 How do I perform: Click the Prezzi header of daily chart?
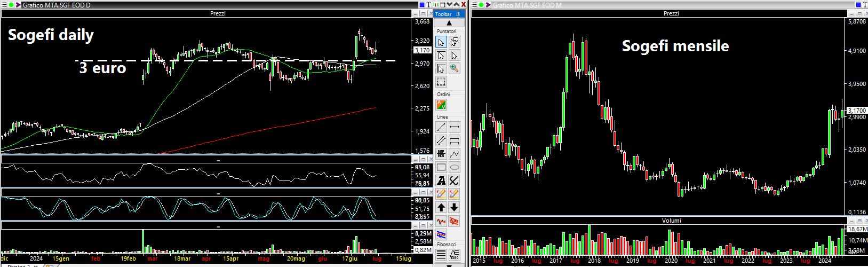coord(218,13)
